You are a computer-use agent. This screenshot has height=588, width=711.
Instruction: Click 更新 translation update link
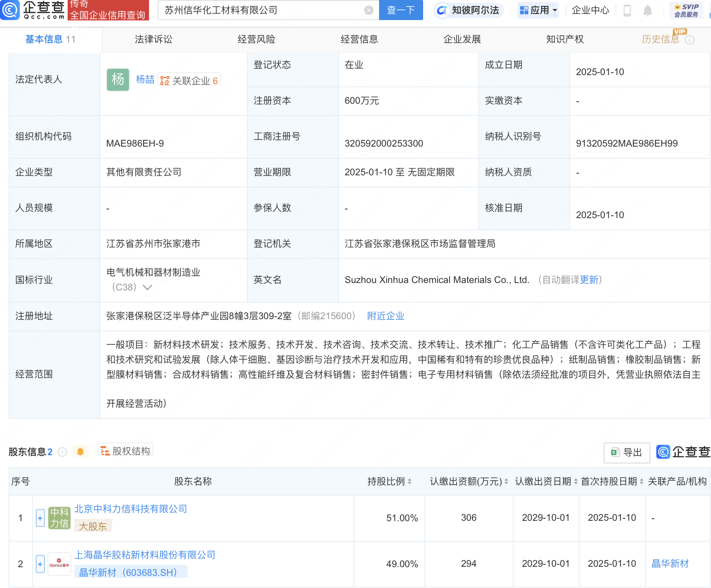pyautogui.click(x=589, y=280)
